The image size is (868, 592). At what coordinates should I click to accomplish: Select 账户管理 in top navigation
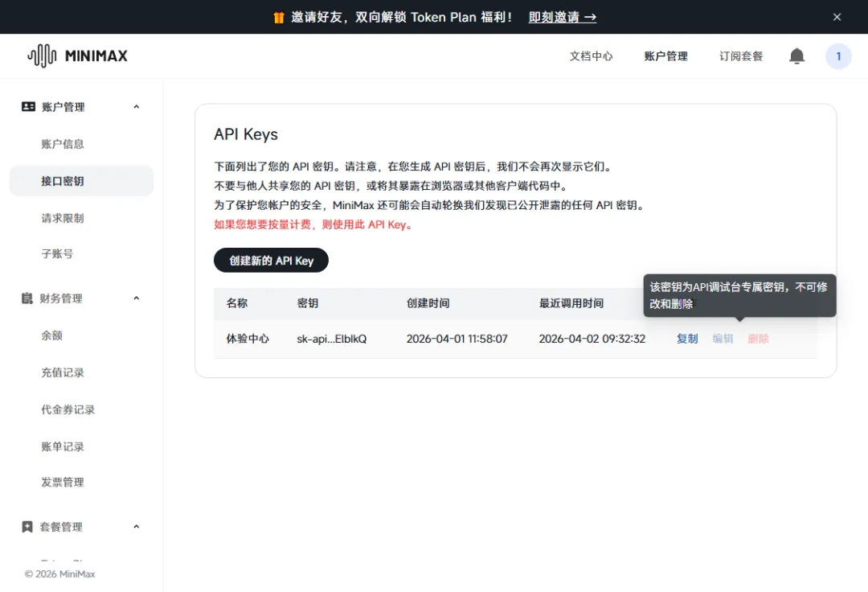[x=666, y=56]
